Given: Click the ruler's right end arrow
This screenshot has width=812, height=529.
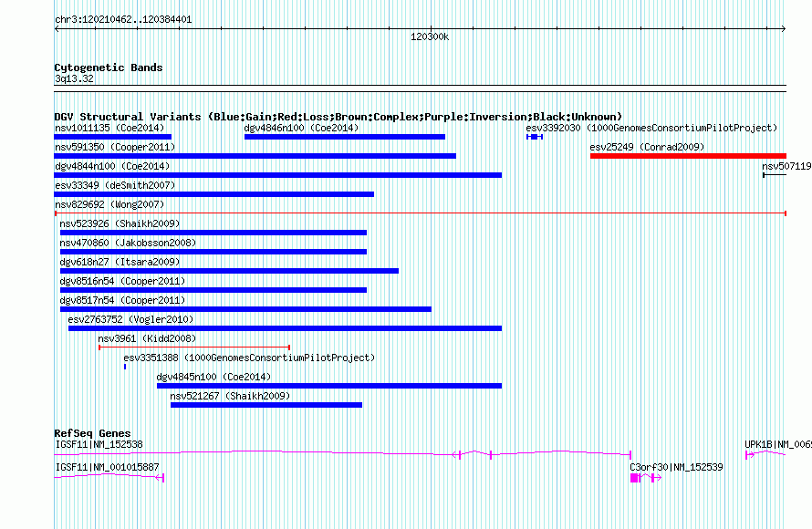Looking at the screenshot, I should [x=784, y=29].
